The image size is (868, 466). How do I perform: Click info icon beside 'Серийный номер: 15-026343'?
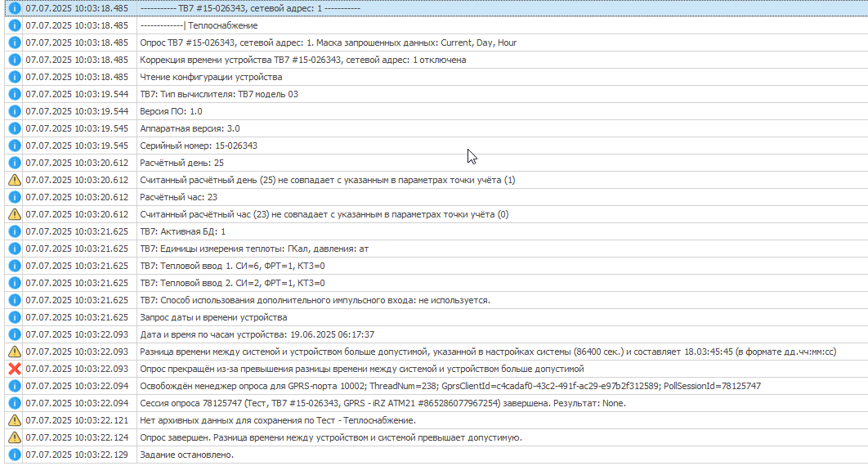tap(14, 146)
